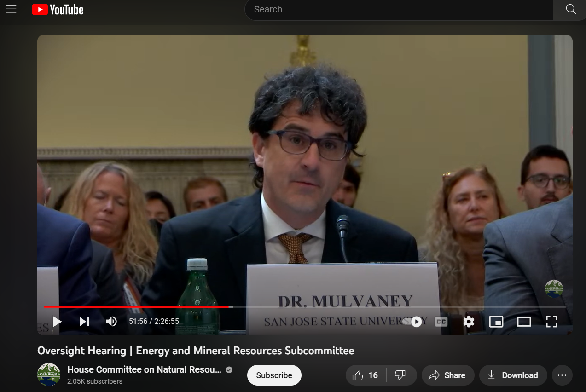Click the channel watermark logo in video
Viewport: 586px width, 392px height.
pyautogui.click(x=554, y=288)
